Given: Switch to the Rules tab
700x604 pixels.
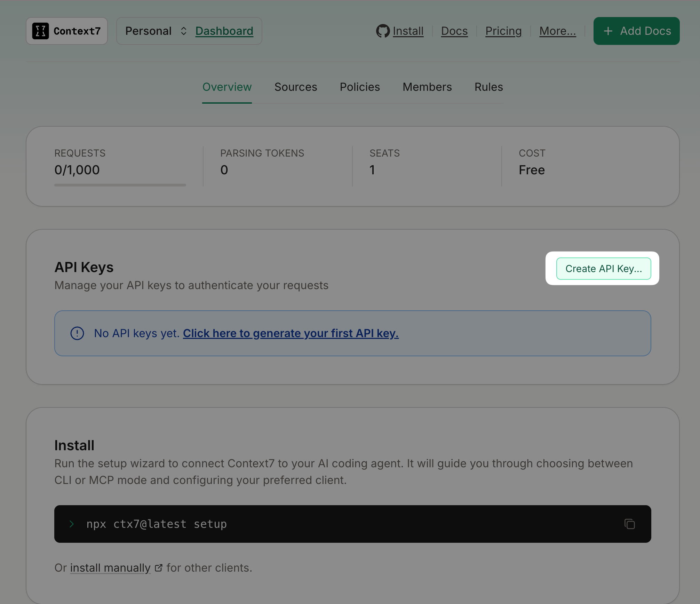Looking at the screenshot, I should click(x=488, y=87).
